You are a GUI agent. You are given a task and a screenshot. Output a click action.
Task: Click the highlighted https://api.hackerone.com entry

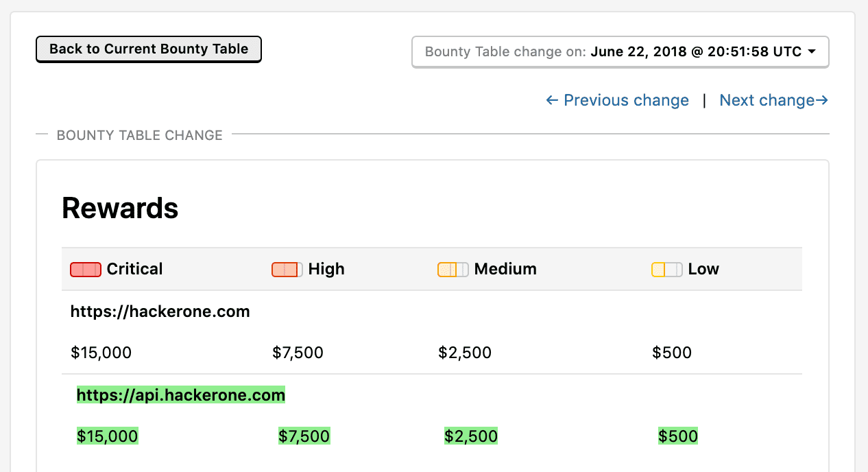coord(181,395)
